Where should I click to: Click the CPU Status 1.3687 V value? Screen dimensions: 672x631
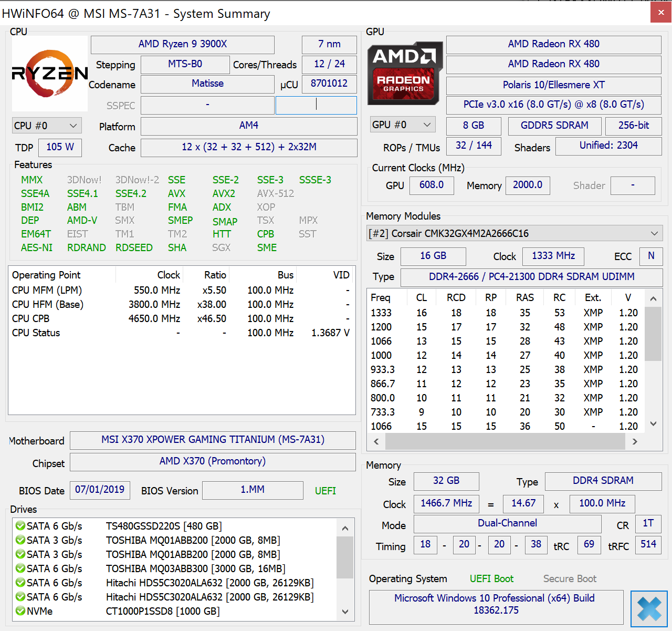coord(330,333)
